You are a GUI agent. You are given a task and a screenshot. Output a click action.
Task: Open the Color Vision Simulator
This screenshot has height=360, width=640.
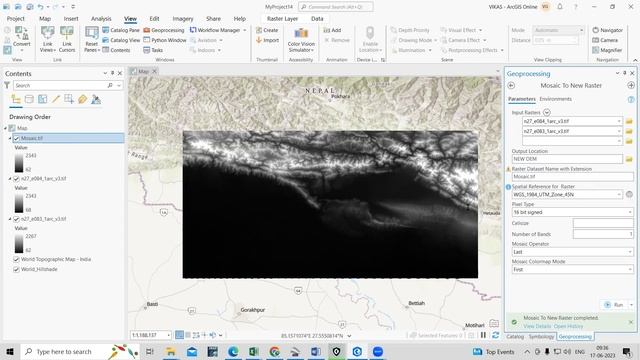click(x=301, y=39)
